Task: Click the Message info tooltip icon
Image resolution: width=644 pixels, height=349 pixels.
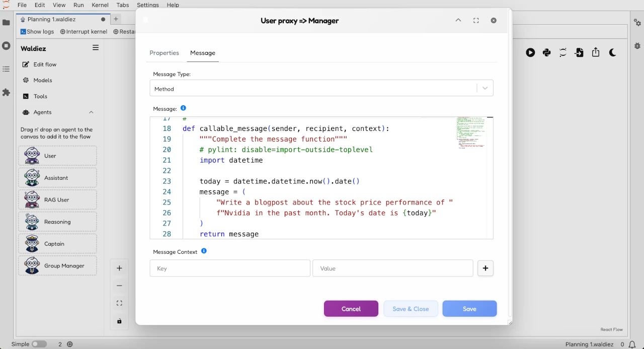Action: pyautogui.click(x=183, y=108)
